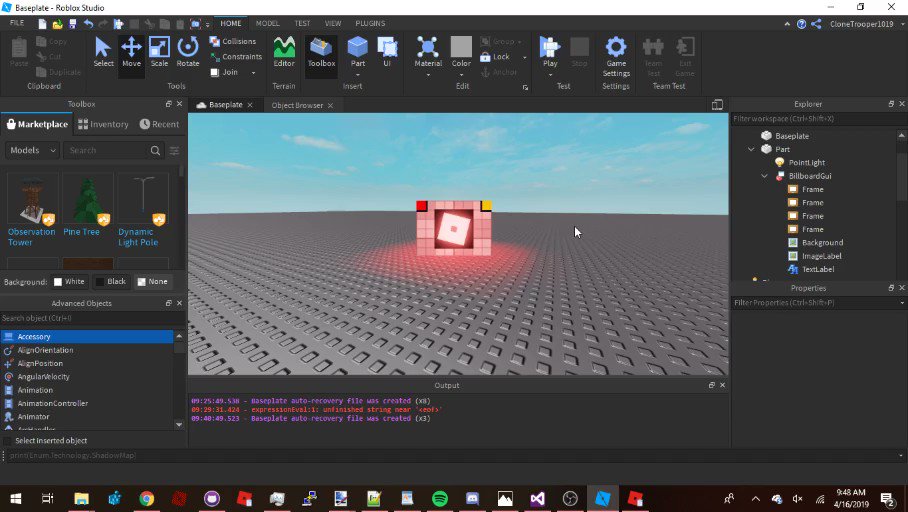This screenshot has width=908, height=512.
Task: Expand the Color dropdown arrow
Action: (x=461, y=74)
